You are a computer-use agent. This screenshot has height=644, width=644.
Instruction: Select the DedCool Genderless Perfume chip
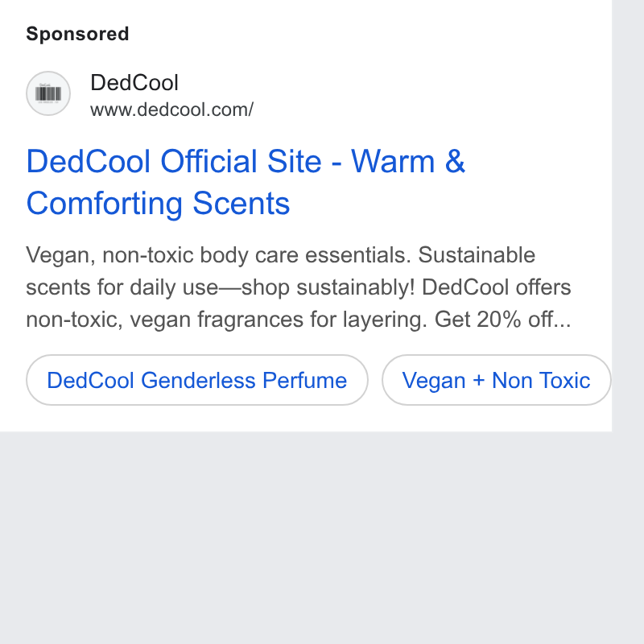click(197, 380)
